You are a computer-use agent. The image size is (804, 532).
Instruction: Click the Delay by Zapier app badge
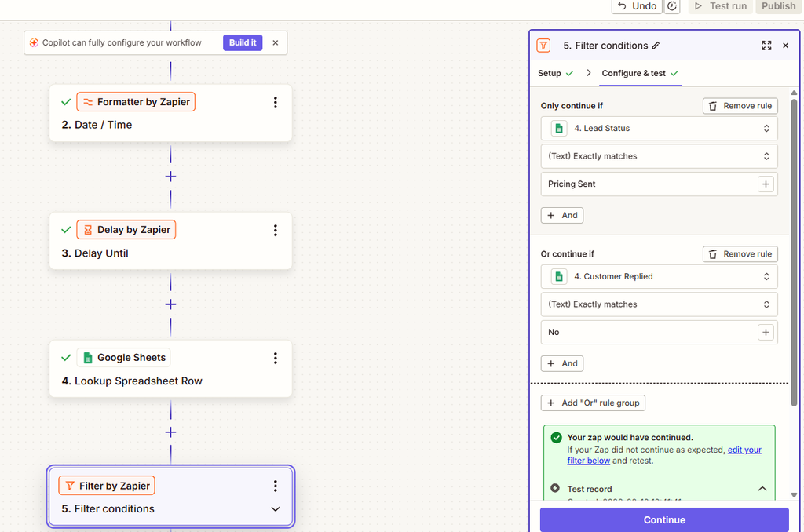pos(126,230)
